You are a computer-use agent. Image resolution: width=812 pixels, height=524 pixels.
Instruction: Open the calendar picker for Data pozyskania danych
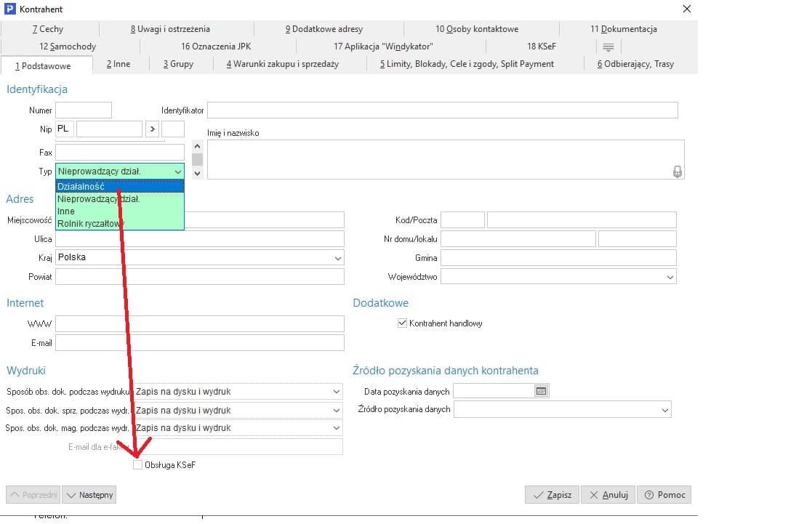pos(541,391)
